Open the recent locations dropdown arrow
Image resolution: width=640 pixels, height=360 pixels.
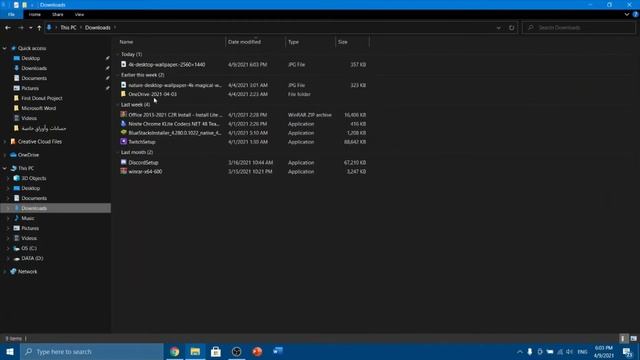click(x=31, y=28)
